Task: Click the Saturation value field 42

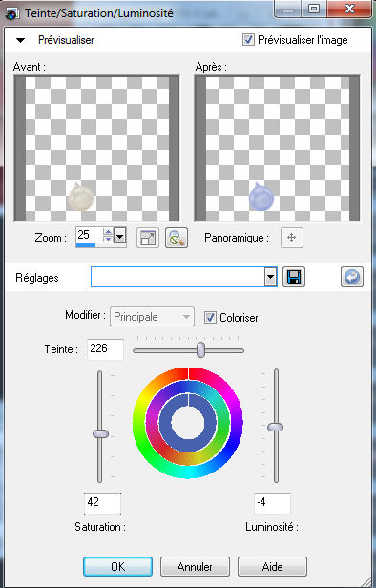Action: coord(102,503)
